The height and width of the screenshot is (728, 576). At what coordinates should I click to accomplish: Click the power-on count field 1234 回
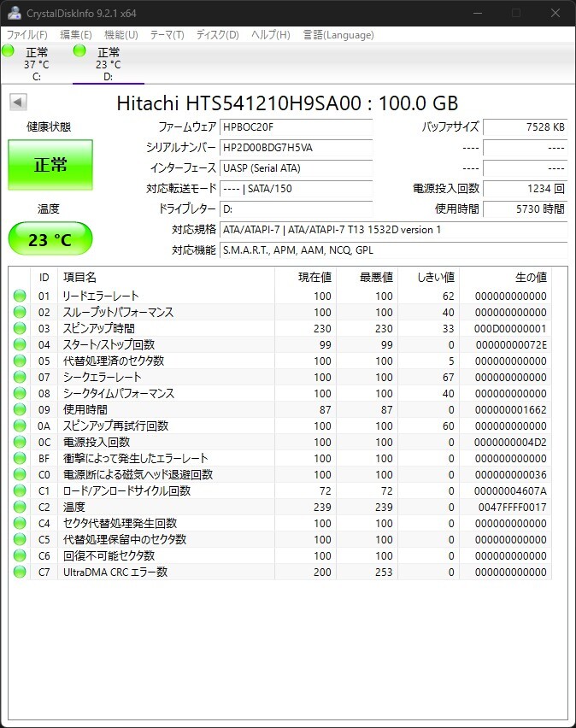526,189
